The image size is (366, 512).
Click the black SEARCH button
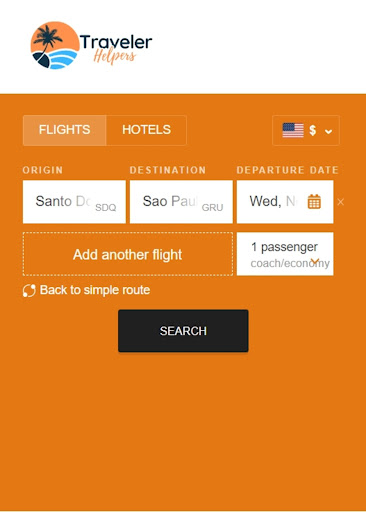tap(183, 331)
